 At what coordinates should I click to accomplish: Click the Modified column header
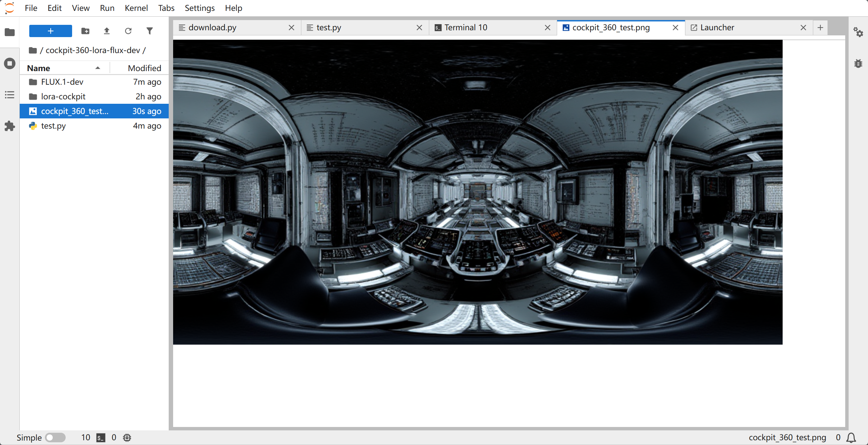pos(144,68)
